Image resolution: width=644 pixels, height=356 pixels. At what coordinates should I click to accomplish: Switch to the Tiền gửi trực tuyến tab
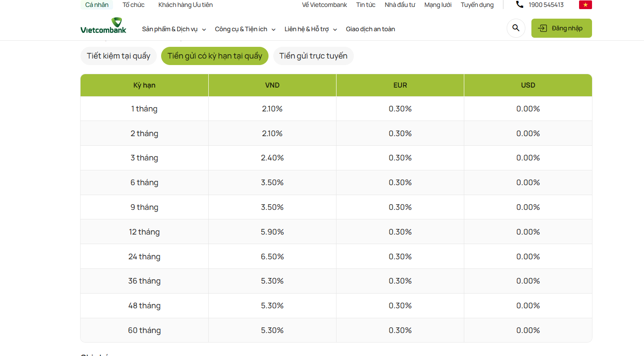[313, 56]
